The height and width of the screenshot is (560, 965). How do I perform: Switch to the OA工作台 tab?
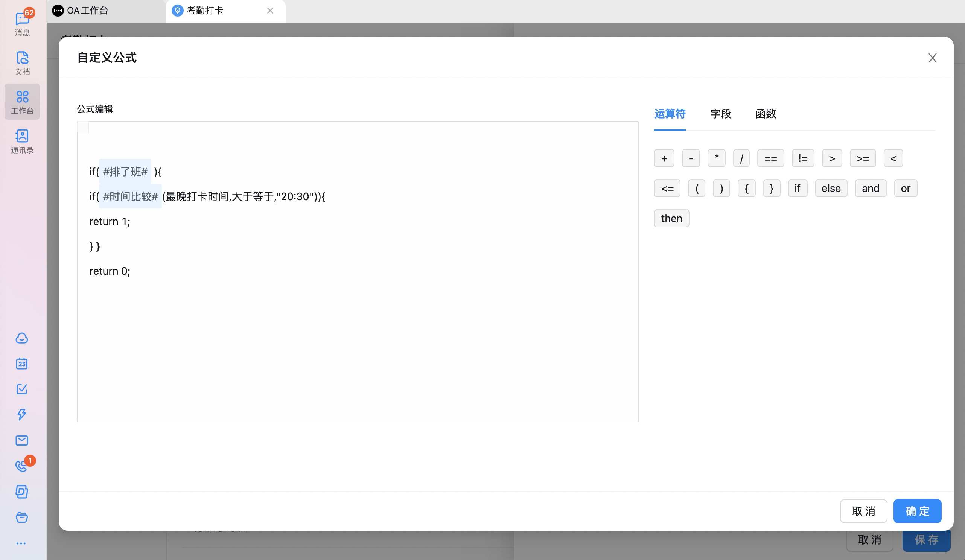[106, 11]
